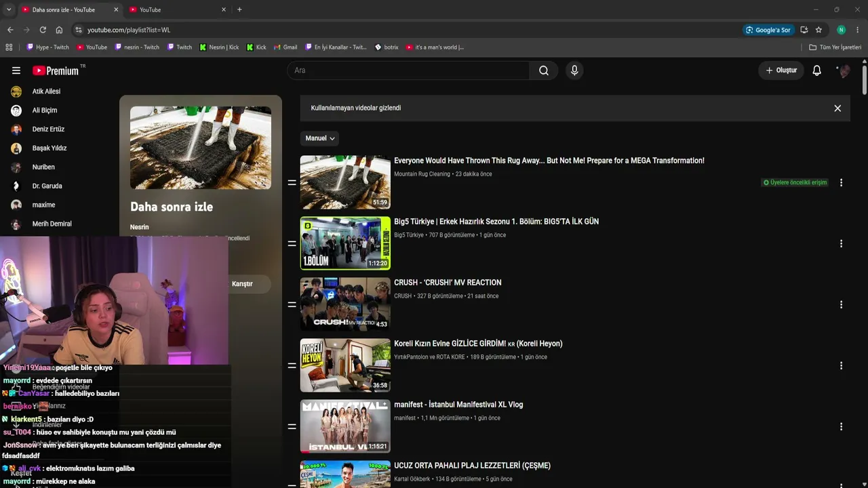The width and height of the screenshot is (868, 488).
Task: Open "it's a man's world" bookmark
Action: [435, 47]
